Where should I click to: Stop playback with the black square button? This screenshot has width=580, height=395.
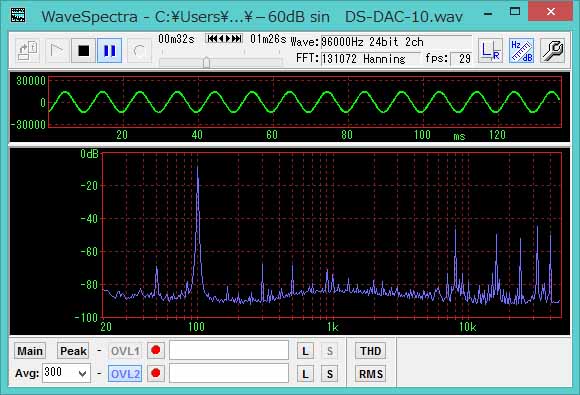coord(84,51)
